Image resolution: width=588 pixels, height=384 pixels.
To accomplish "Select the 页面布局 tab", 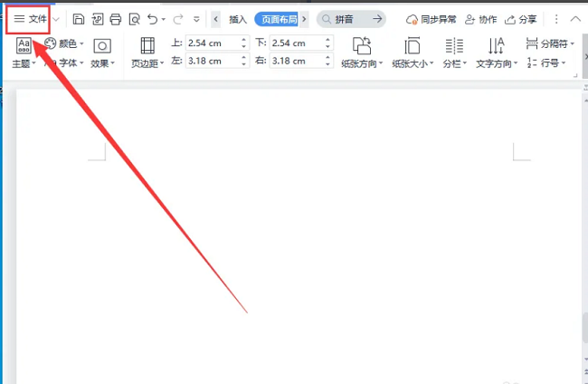I will click(279, 19).
